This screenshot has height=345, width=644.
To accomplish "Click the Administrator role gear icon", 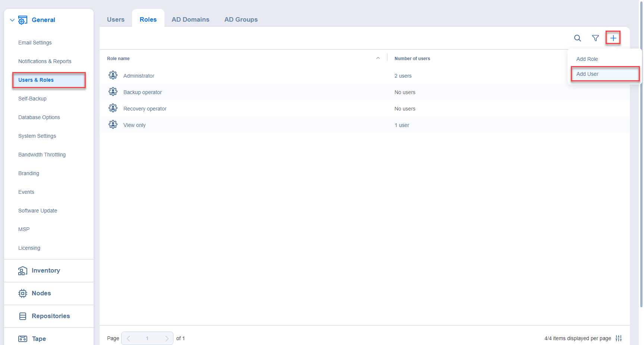I will pos(113,75).
